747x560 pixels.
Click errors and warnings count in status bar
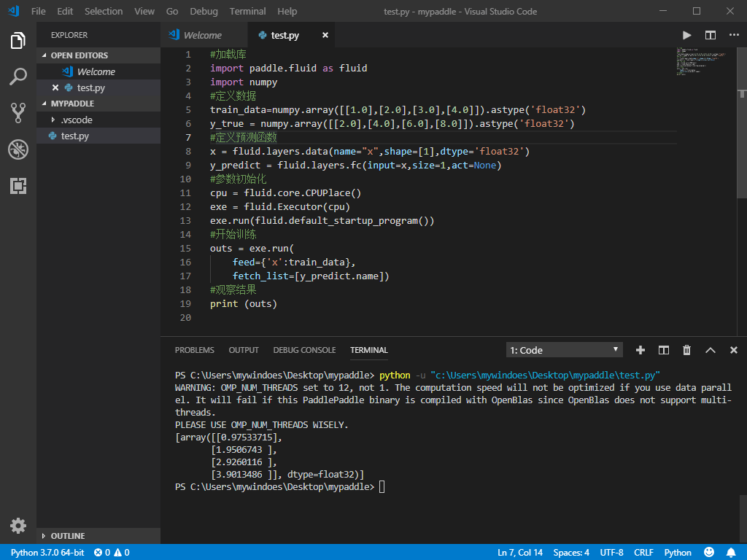[x=112, y=553]
